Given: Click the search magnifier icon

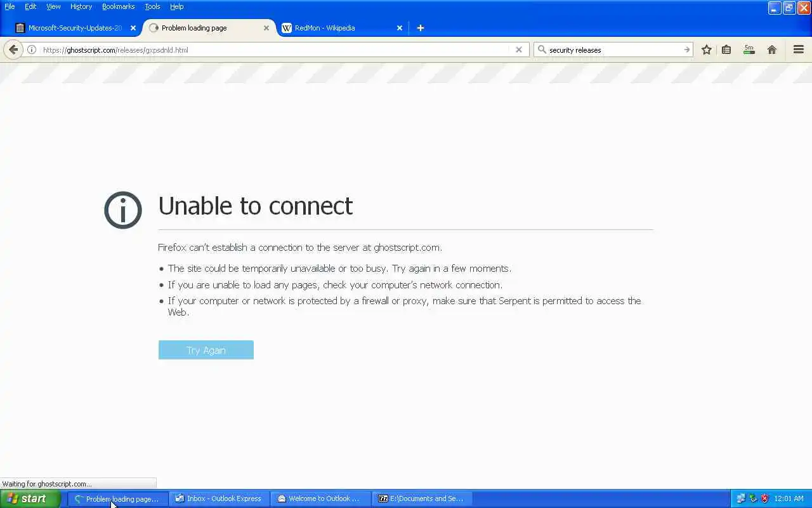Looking at the screenshot, I should [x=542, y=50].
